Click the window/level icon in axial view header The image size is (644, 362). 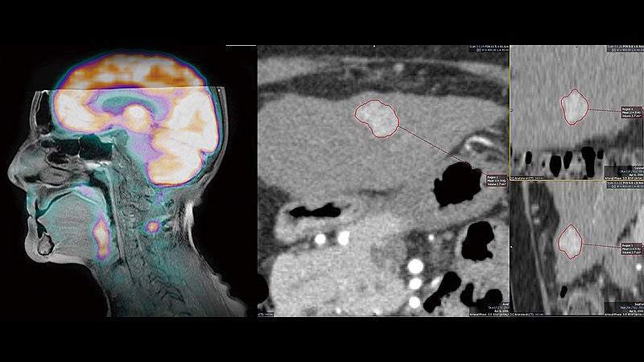[479, 50]
